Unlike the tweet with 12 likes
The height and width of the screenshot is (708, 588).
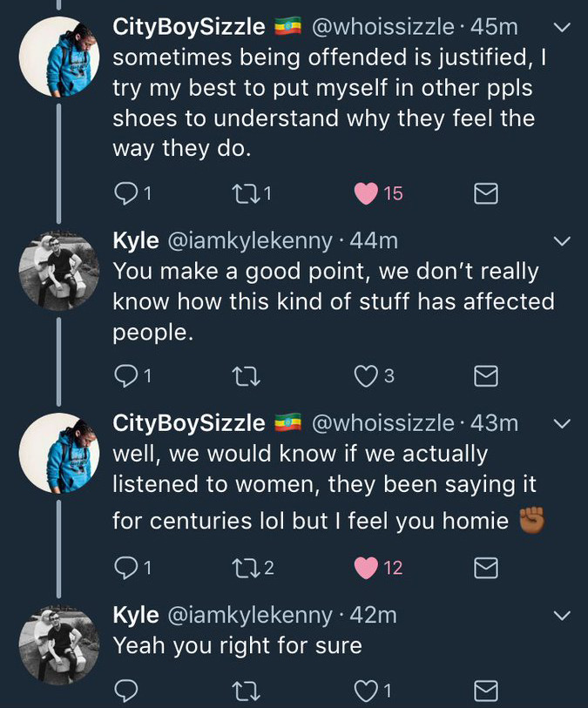point(366,567)
